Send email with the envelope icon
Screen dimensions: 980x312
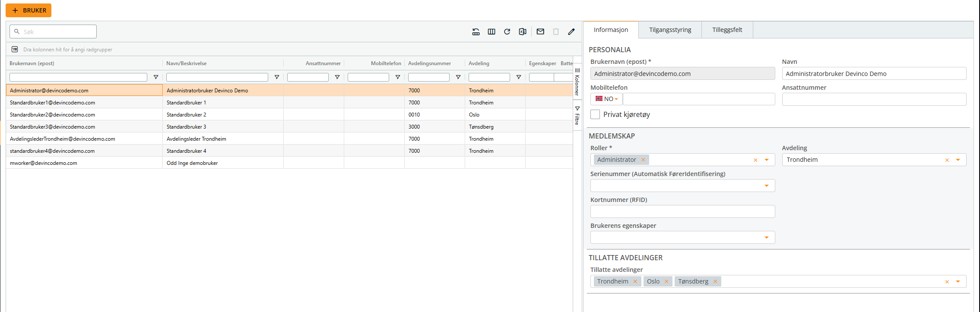pos(540,32)
